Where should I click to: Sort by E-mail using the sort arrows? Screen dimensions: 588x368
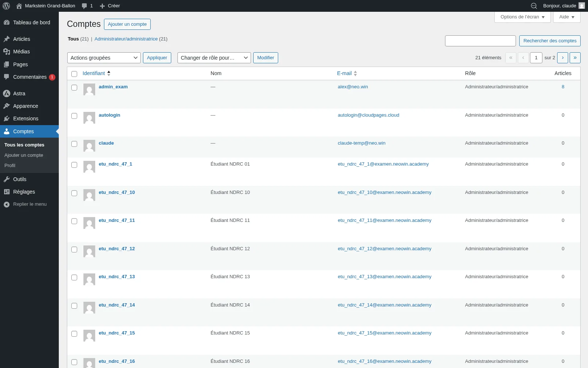[355, 73]
